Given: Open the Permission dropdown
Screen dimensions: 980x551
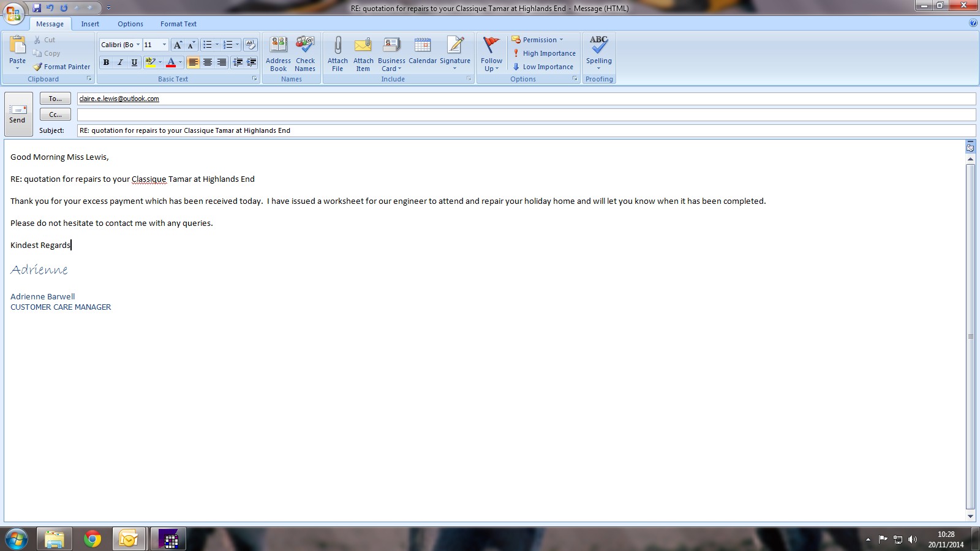Looking at the screenshot, I should (537, 40).
